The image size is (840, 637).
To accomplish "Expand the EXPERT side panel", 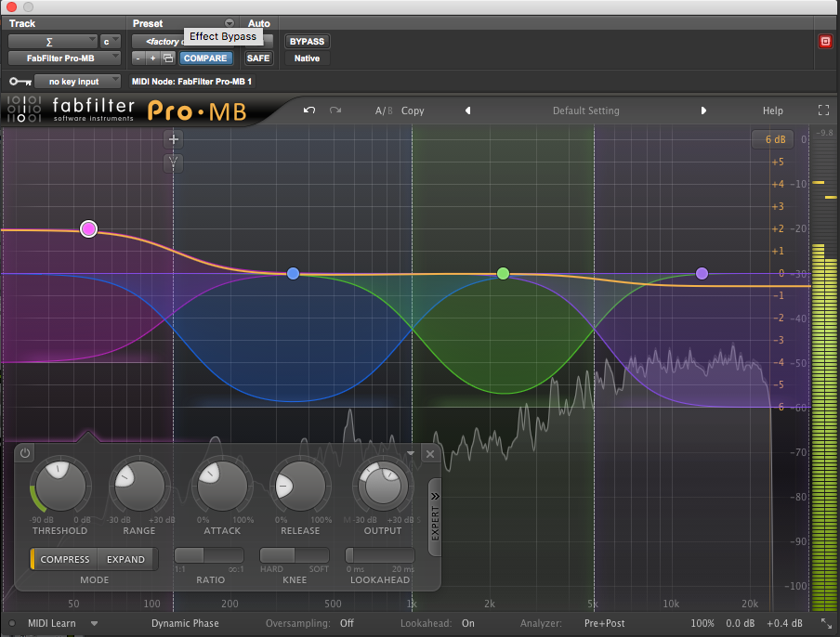I will click(x=435, y=516).
